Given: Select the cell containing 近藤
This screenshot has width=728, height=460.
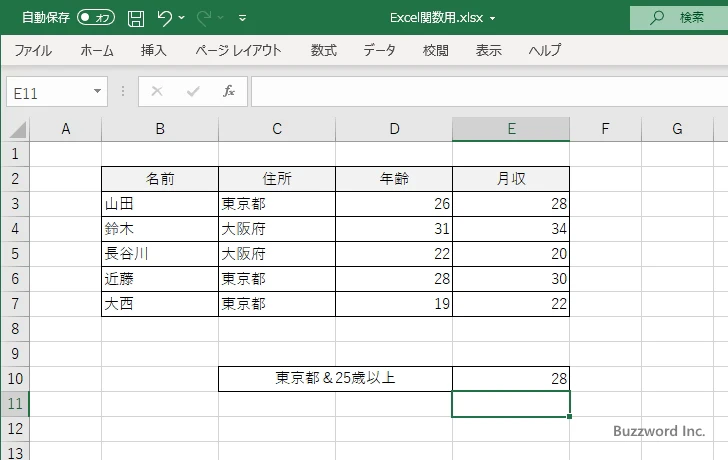Looking at the screenshot, I should 160,279.
